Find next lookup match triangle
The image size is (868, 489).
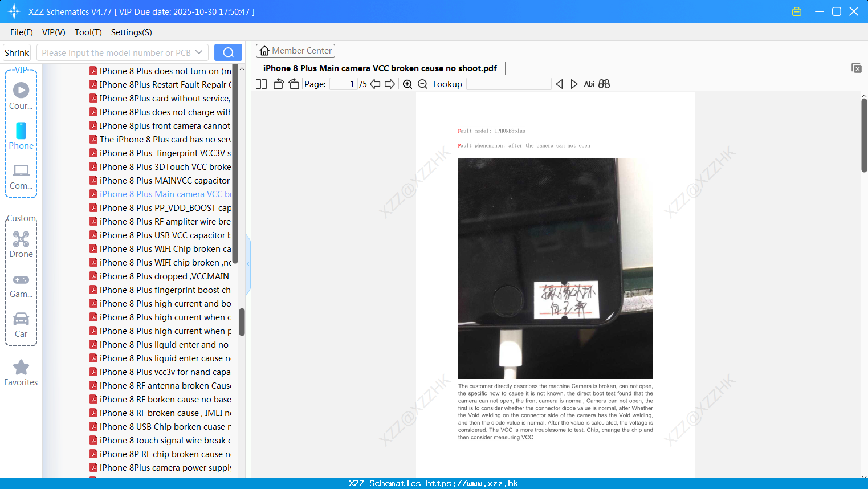coord(574,84)
